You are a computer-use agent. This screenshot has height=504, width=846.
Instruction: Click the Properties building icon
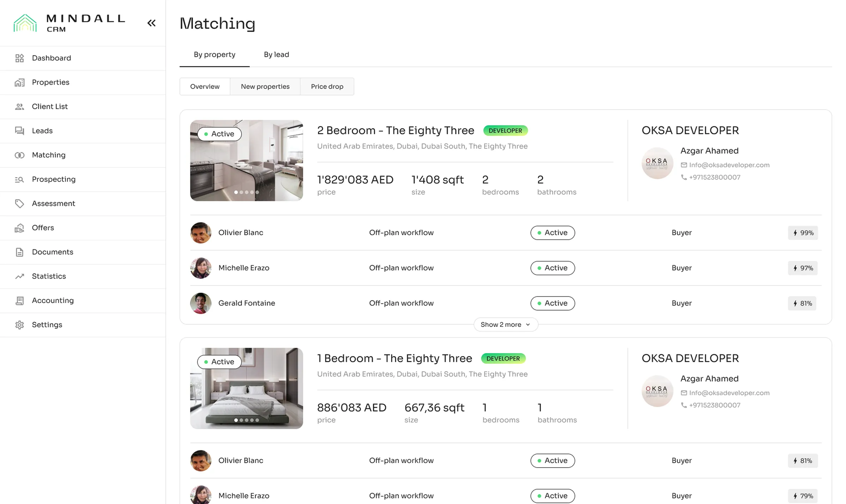point(20,82)
